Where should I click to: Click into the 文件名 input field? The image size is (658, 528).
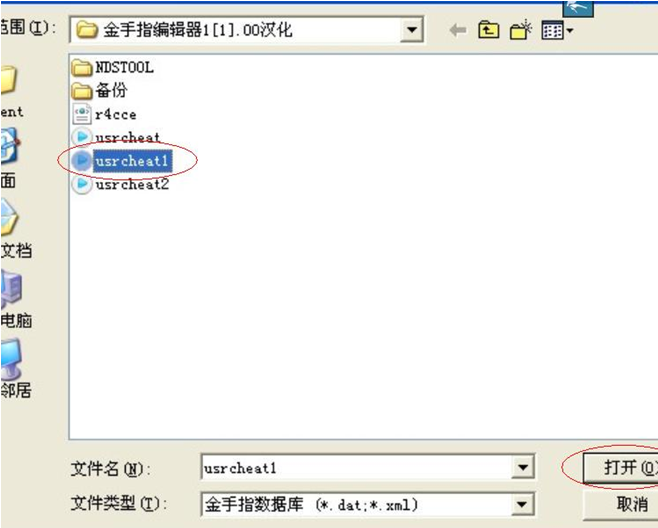point(357,467)
